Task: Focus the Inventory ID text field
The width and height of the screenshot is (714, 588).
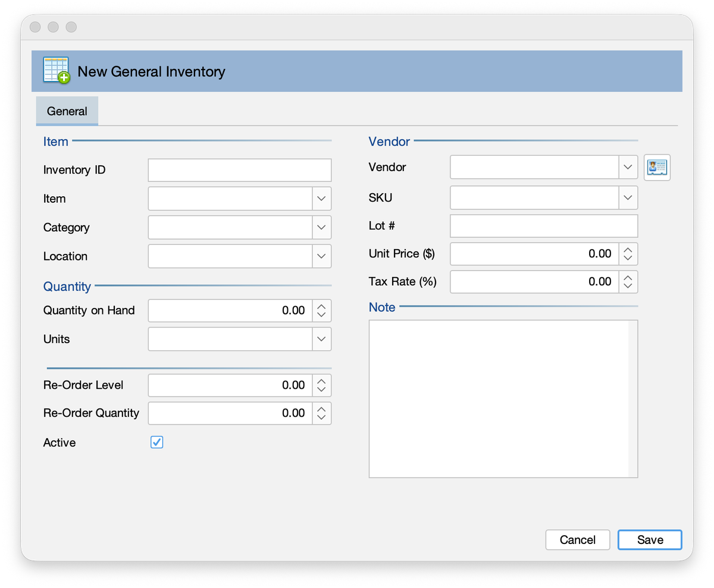Action: pos(239,170)
